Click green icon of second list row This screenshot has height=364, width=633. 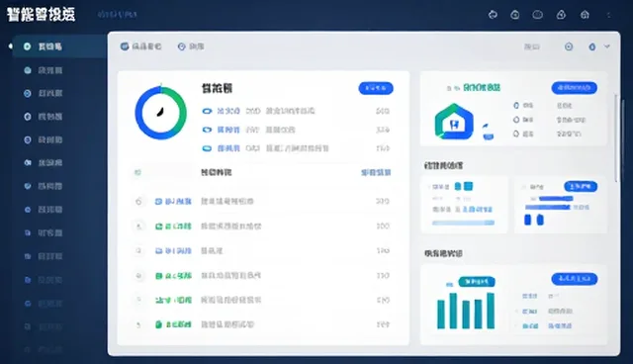coord(158,227)
